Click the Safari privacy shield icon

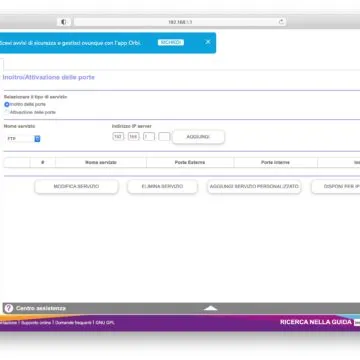(64, 22)
